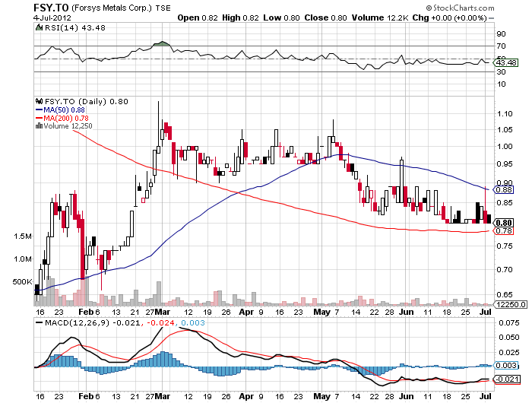Click the RSI(14) 43.48 legend label
The height and width of the screenshot is (403, 532).
(75, 28)
